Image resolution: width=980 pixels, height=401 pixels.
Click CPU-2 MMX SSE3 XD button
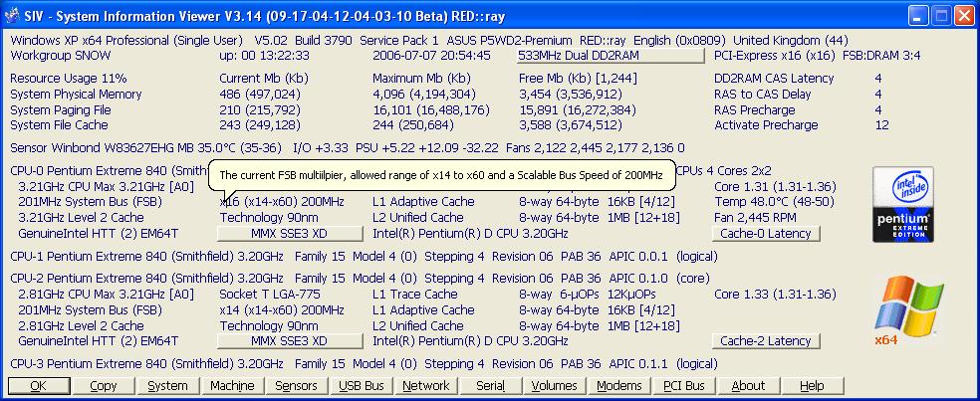click(x=290, y=341)
